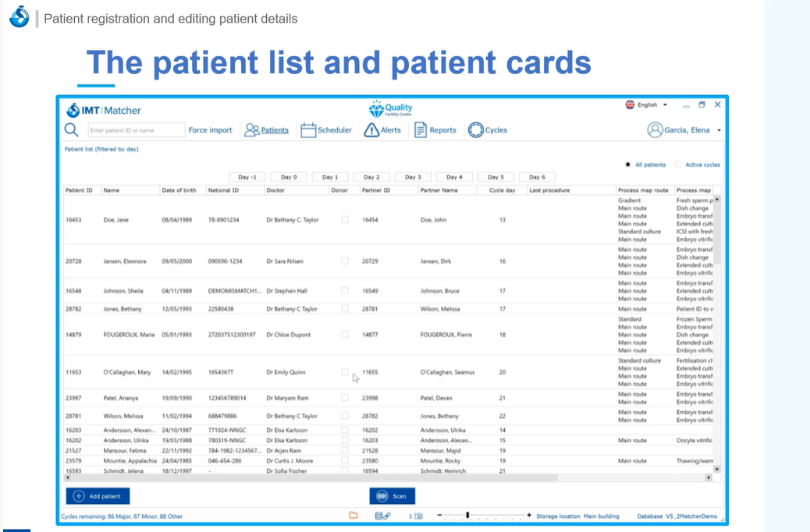Click the patient ID or name search field
810x532 pixels.
(x=135, y=130)
